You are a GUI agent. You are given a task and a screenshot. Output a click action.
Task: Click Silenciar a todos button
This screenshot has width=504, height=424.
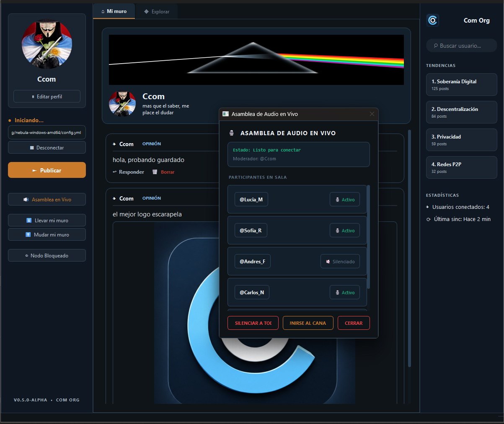click(x=253, y=323)
